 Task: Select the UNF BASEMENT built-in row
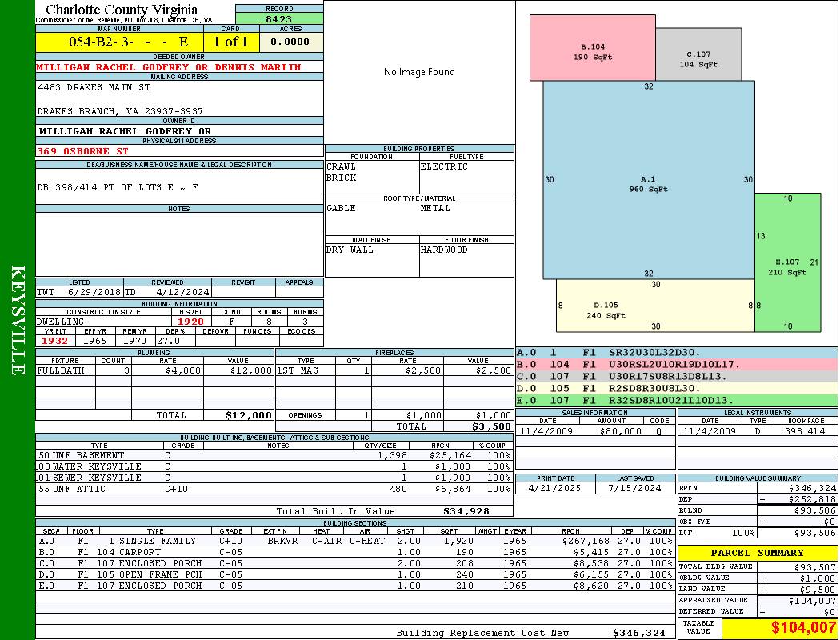tap(274, 455)
